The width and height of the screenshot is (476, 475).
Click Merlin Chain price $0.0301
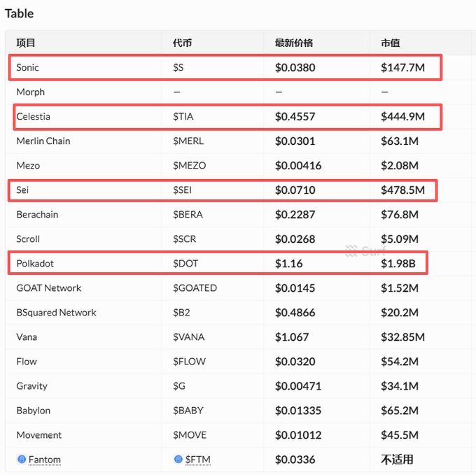295,141
